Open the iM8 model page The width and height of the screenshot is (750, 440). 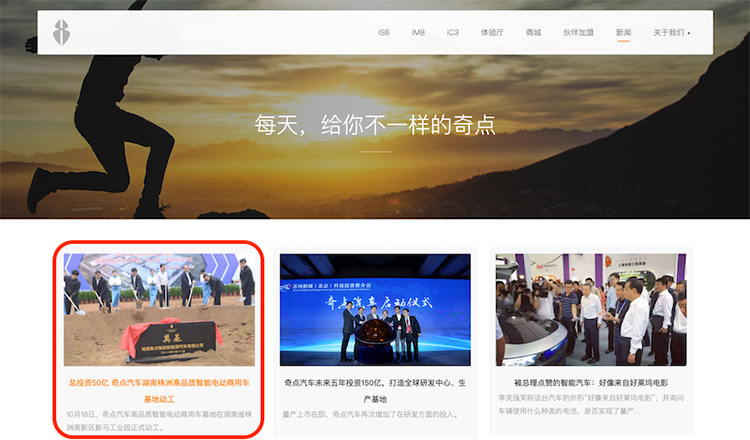click(418, 33)
